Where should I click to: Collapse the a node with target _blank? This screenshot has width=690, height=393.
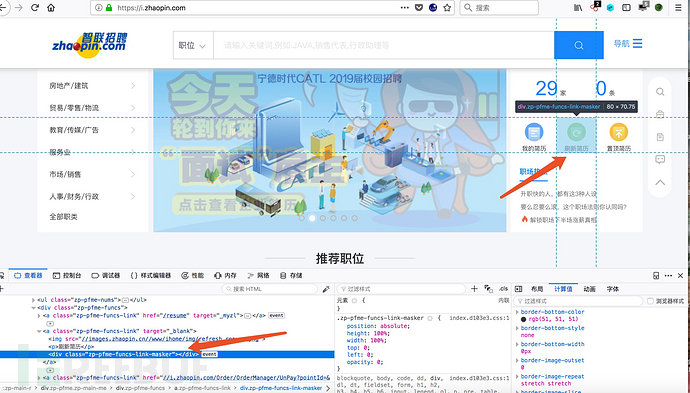click(39, 331)
